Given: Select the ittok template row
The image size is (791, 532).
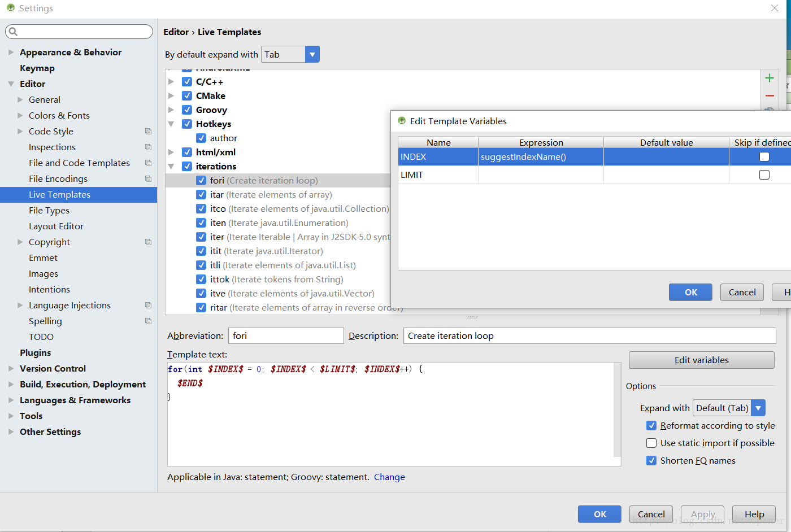Looking at the screenshot, I should (x=277, y=279).
